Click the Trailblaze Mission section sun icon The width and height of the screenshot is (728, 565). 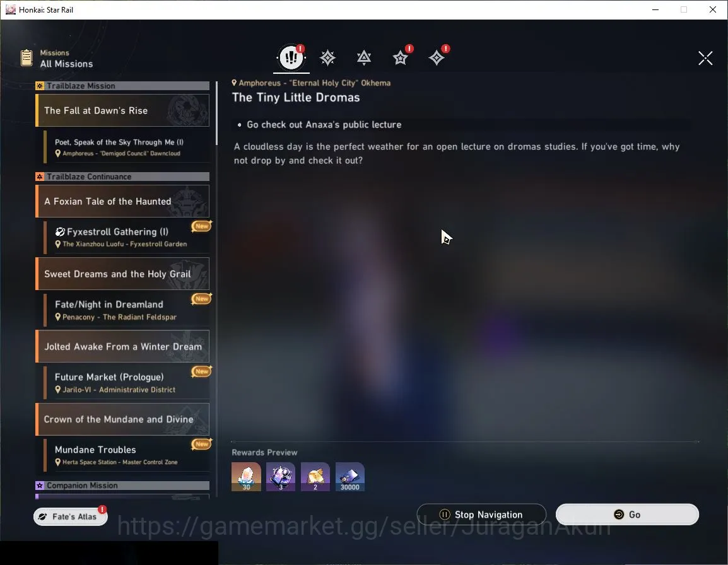(40, 86)
